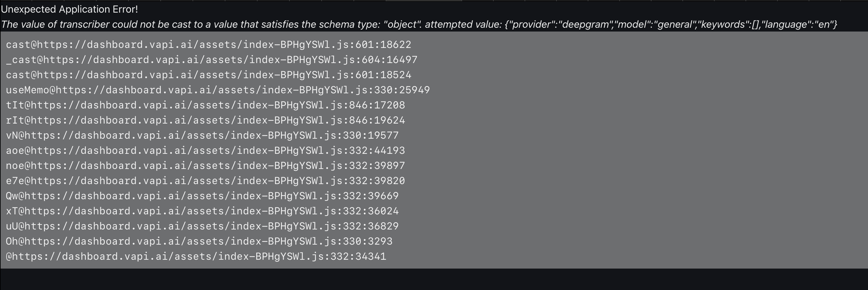
Task: Click the "Unexpected Application Error!" heading
Action: [69, 9]
